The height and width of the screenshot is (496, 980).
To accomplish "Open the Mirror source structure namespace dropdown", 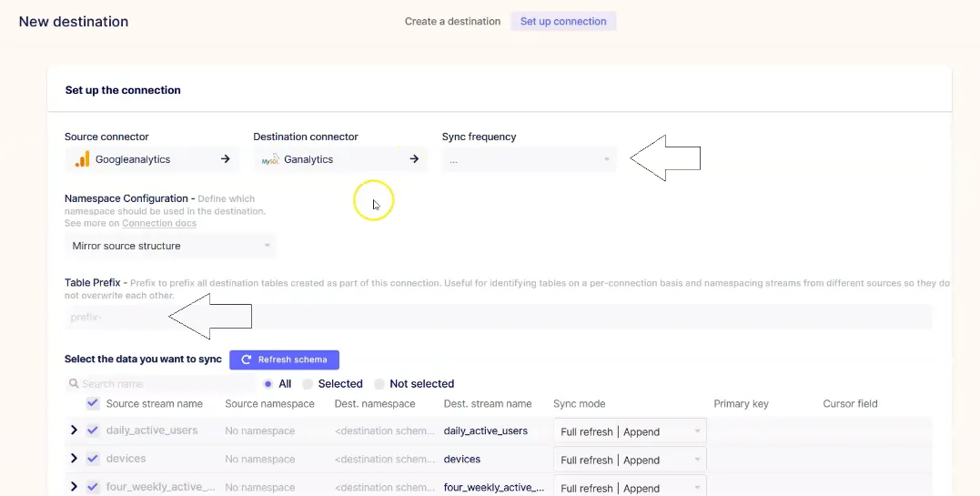I will pyautogui.click(x=170, y=246).
